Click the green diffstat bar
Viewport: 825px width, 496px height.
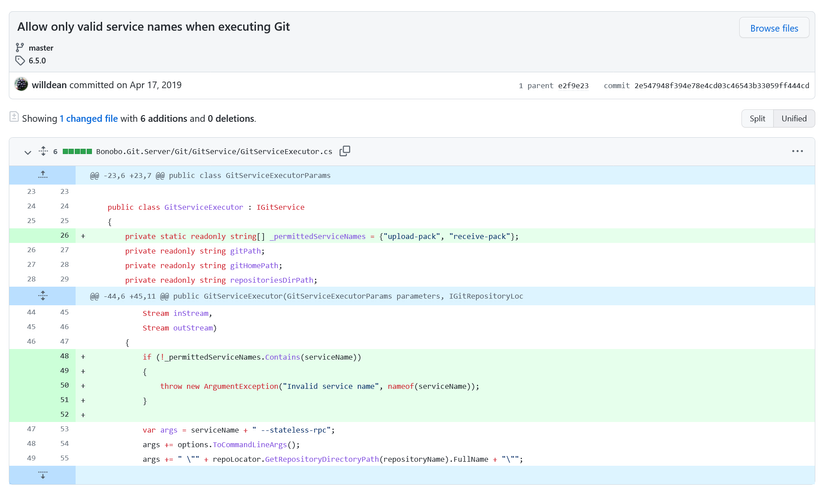click(77, 152)
